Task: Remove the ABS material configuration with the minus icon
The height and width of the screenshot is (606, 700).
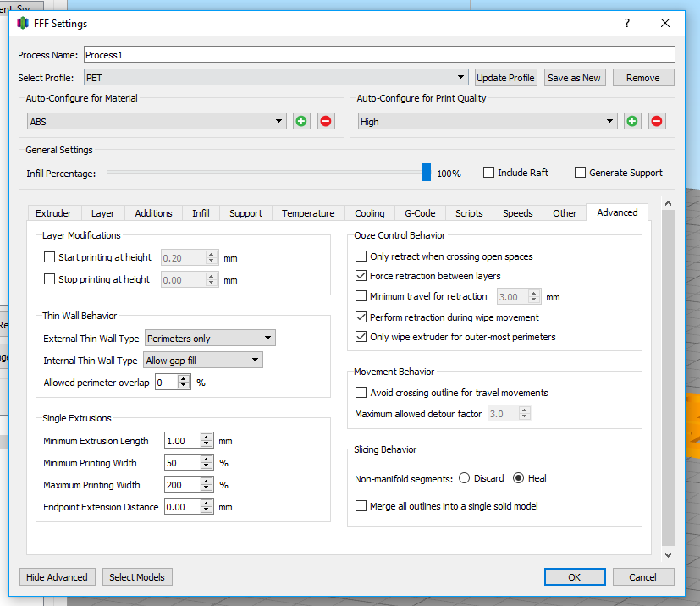Action: (x=326, y=121)
